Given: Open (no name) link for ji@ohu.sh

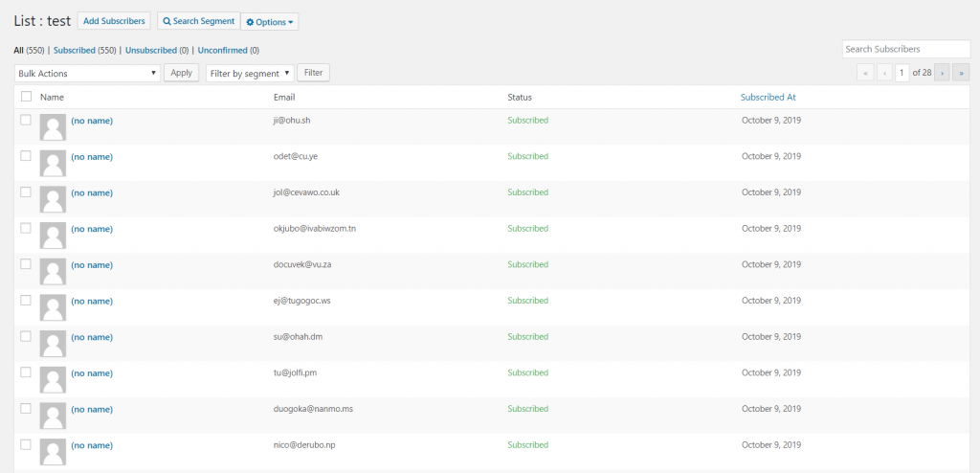Looking at the screenshot, I should coord(92,121).
